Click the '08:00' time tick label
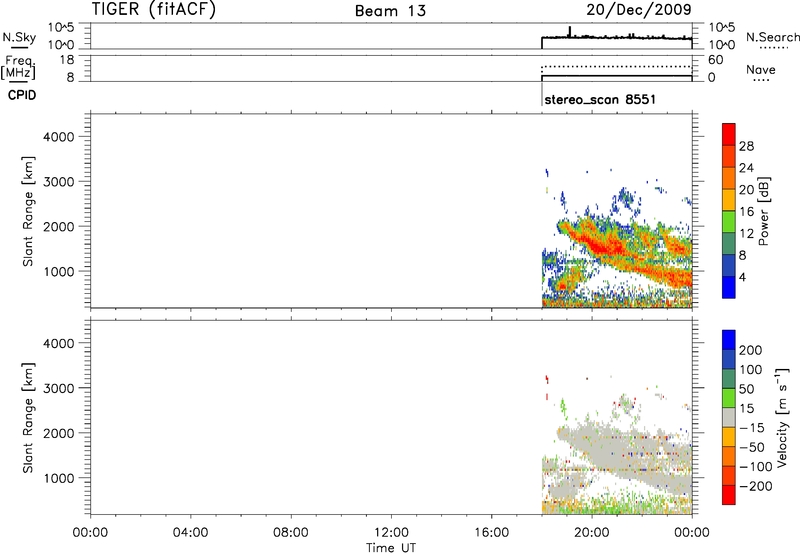 [x=291, y=533]
